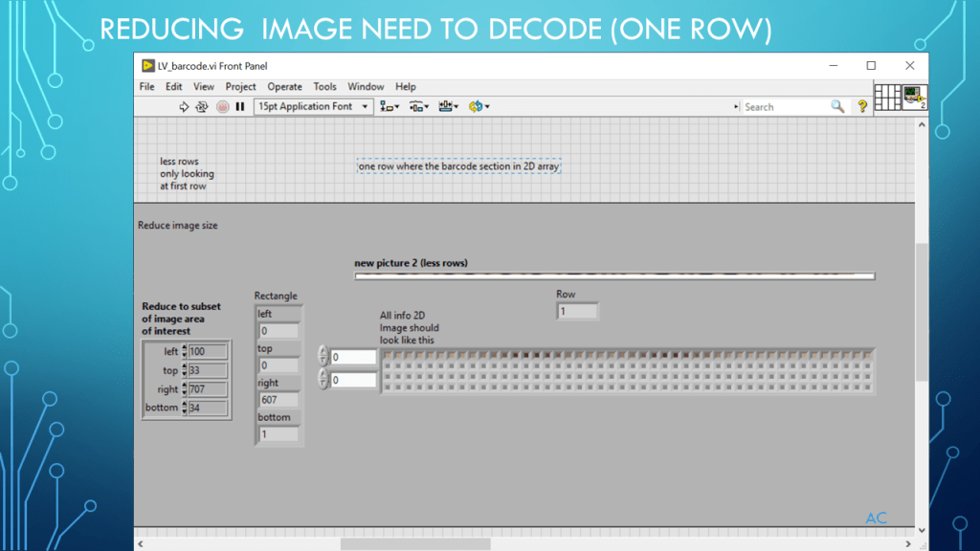This screenshot has width=980, height=551.
Task: Pause the VI execution
Action: point(240,107)
